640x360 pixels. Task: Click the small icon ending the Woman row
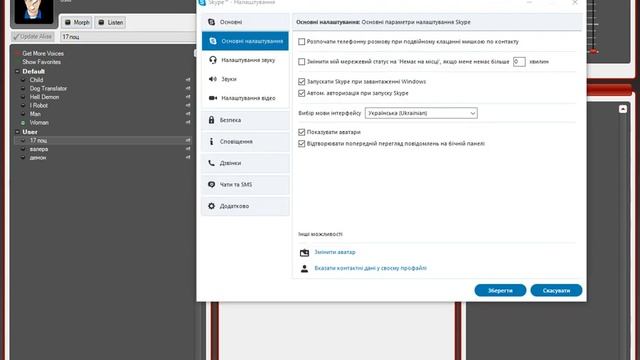(188, 122)
